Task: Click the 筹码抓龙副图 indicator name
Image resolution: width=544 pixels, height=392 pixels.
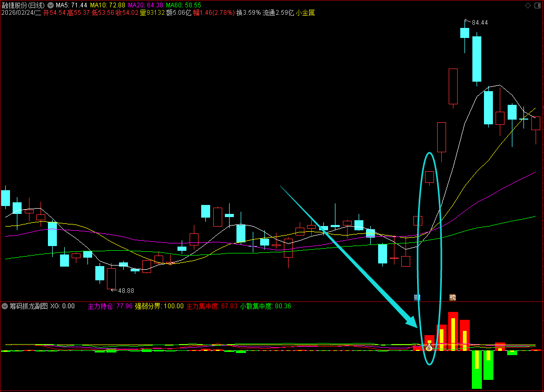Action: click(28, 306)
